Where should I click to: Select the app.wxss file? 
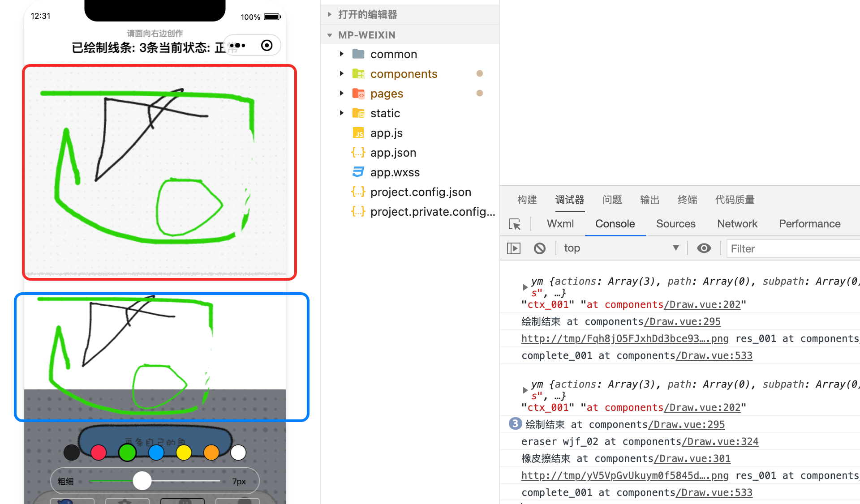[x=395, y=172]
